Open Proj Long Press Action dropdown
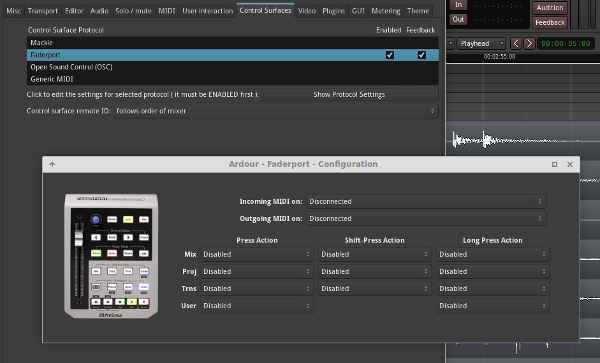This screenshot has width=600, height=363. point(493,272)
